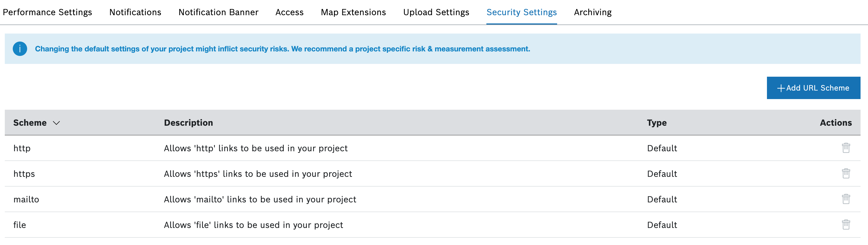The height and width of the screenshot is (245, 868).
Task: Click the Security Settings tab
Action: pos(521,12)
